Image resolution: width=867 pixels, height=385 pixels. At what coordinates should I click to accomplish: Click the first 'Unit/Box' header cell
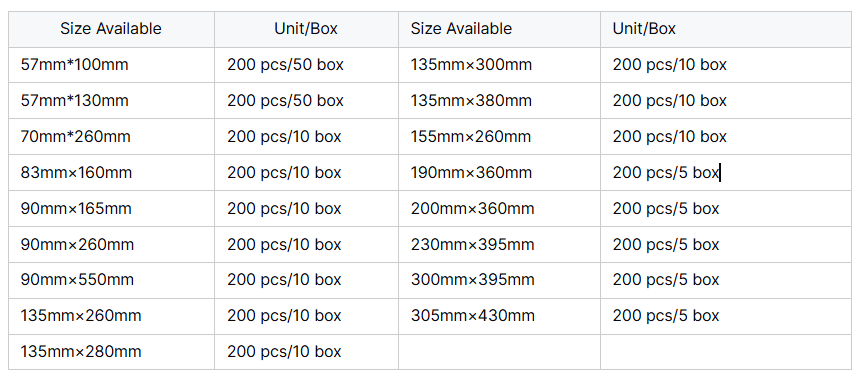pos(306,29)
